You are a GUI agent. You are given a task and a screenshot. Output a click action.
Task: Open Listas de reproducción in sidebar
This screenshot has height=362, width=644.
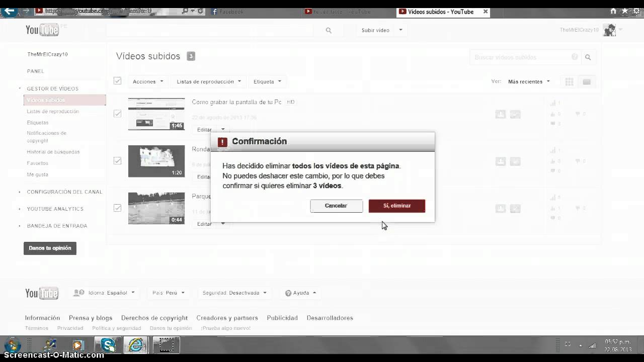pyautogui.click(x=53, y=112)
